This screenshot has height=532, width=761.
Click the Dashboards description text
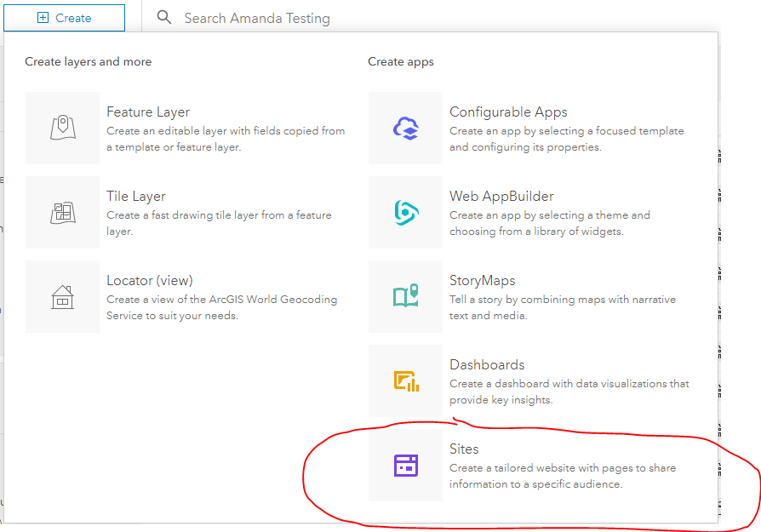569,392
